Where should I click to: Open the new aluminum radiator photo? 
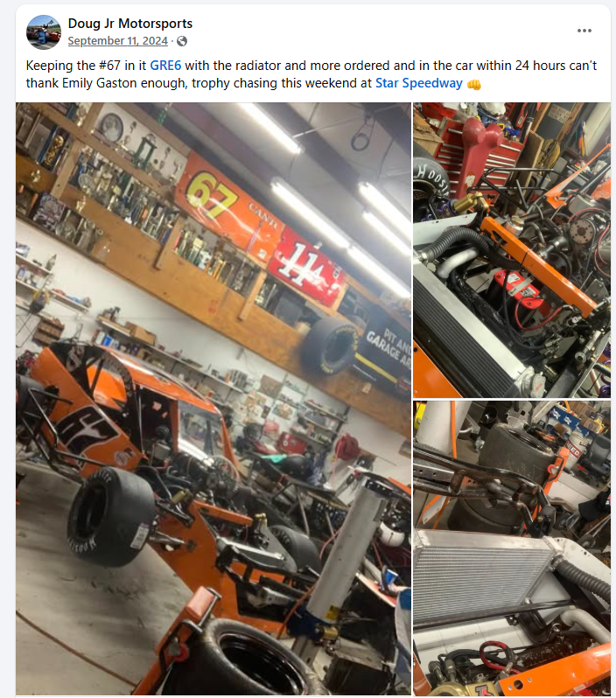pos(512,548)
